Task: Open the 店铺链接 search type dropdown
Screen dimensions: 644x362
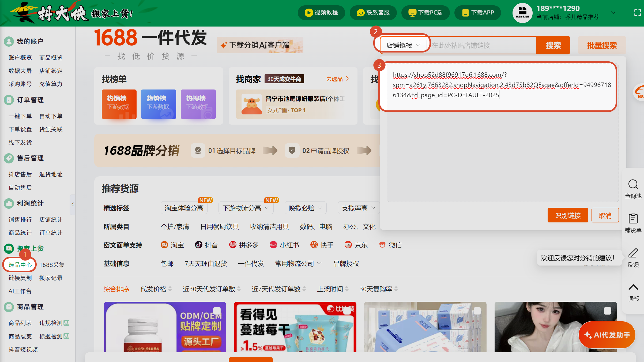Action: coord(403,45)
